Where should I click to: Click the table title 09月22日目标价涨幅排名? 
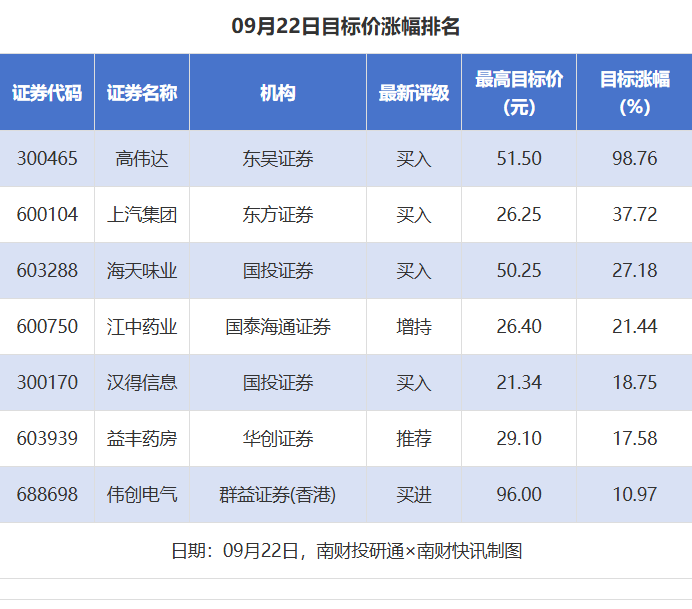point(346,27)
